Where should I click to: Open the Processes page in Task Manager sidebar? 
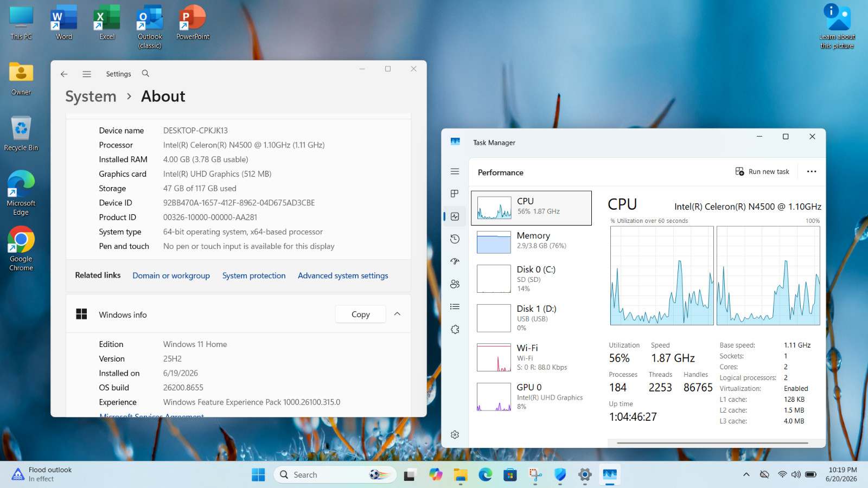455,194
